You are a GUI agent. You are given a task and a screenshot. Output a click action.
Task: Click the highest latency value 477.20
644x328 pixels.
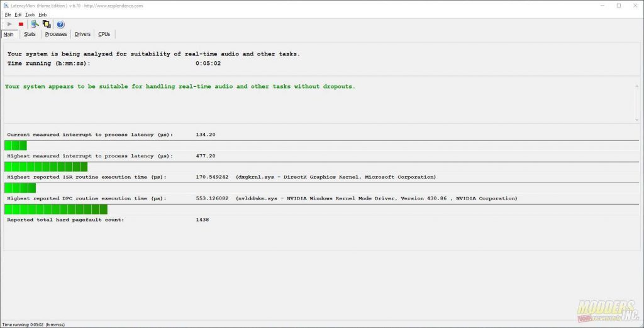206,156
